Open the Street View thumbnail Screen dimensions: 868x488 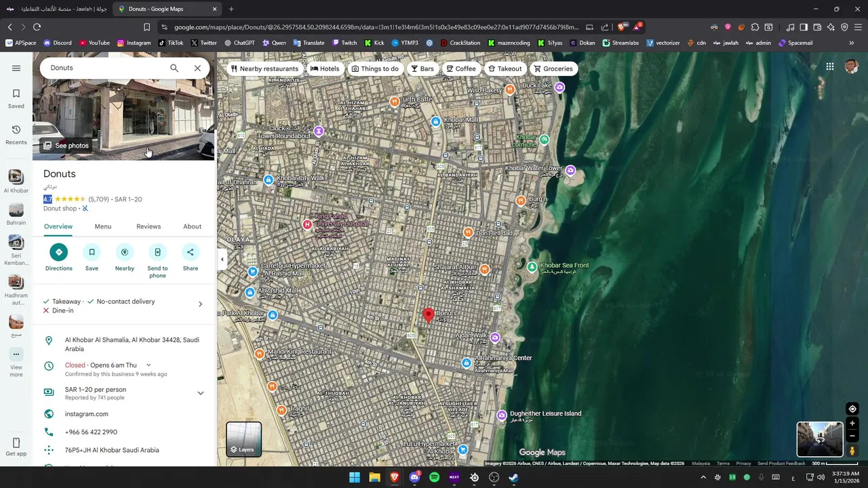820,439
